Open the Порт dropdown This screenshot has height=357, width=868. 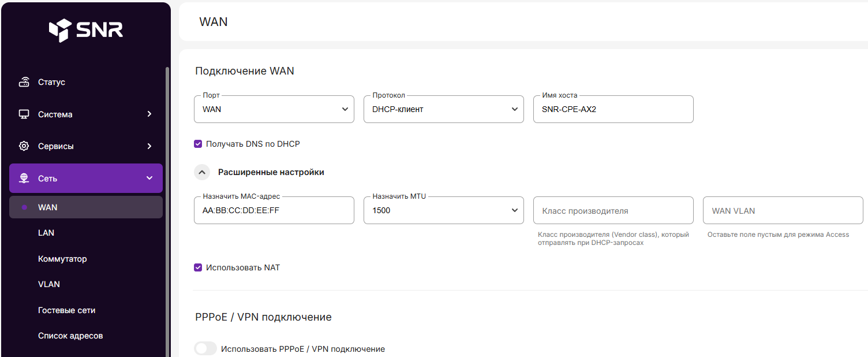tap(274, 109)
